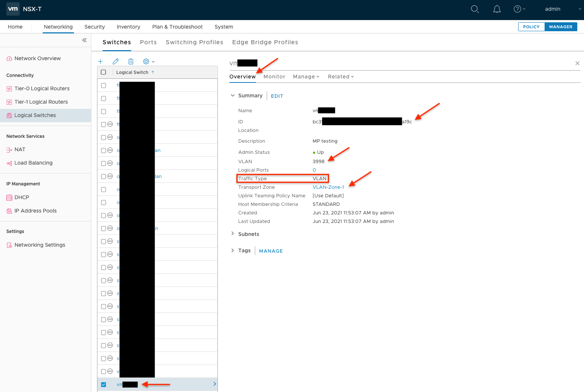584x392 pixels.
Task: Uncheck the selected bottom switch row checkbox
Action: [x=104, y=385]
